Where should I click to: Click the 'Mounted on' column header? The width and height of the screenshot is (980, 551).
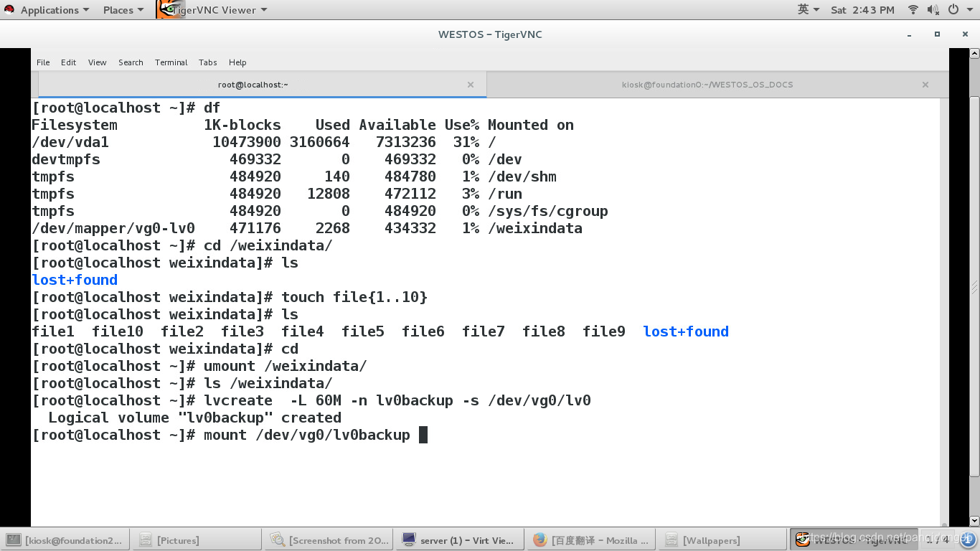pyautogui.click(x=531, y=125)
